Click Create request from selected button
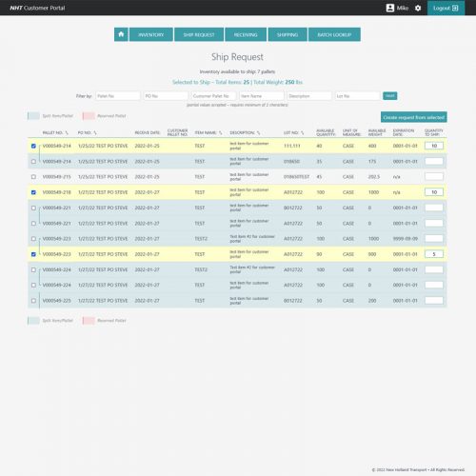Viewport: 476px width, 476px height. click(x=414, y=117)
